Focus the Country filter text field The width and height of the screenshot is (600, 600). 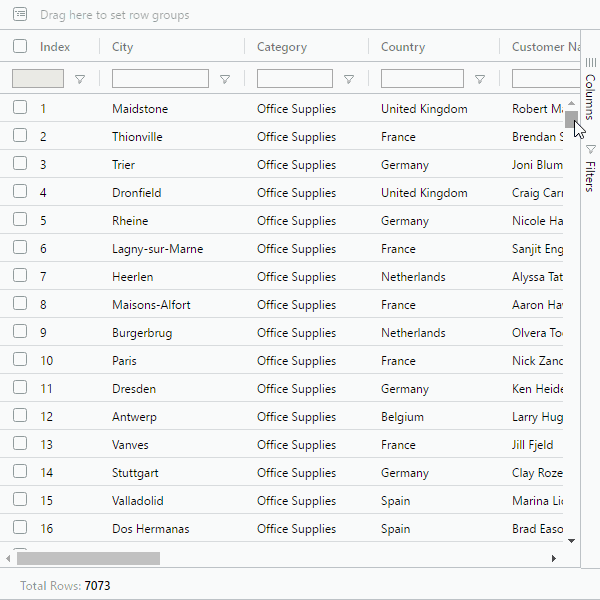tap(422, 79)
